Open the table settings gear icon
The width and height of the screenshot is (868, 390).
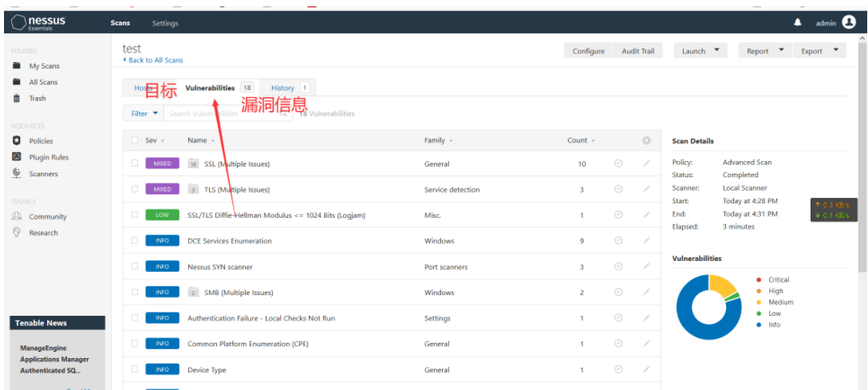click(646, 140)
